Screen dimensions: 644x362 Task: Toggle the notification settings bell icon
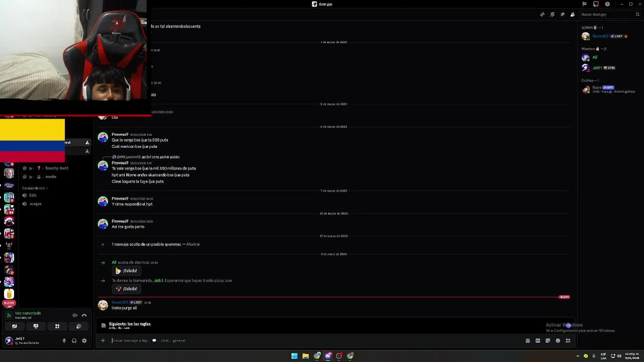pyautogui.click(x=552, y=15)
